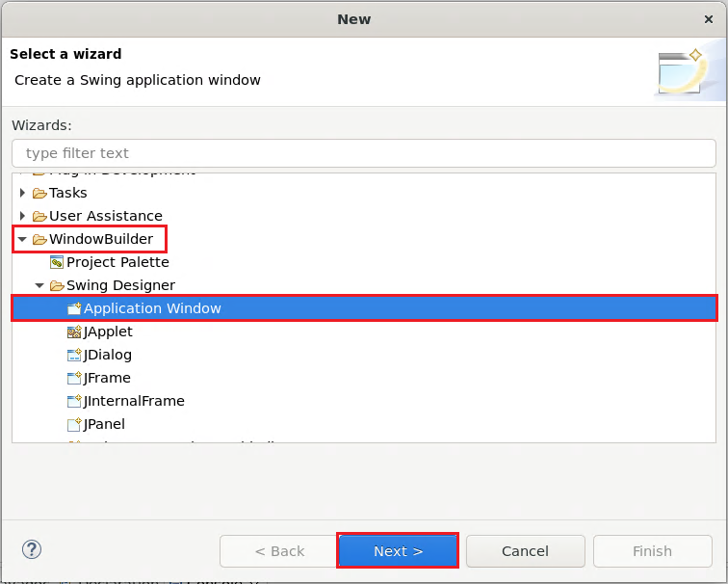Click the Next button

pos(398,551)
